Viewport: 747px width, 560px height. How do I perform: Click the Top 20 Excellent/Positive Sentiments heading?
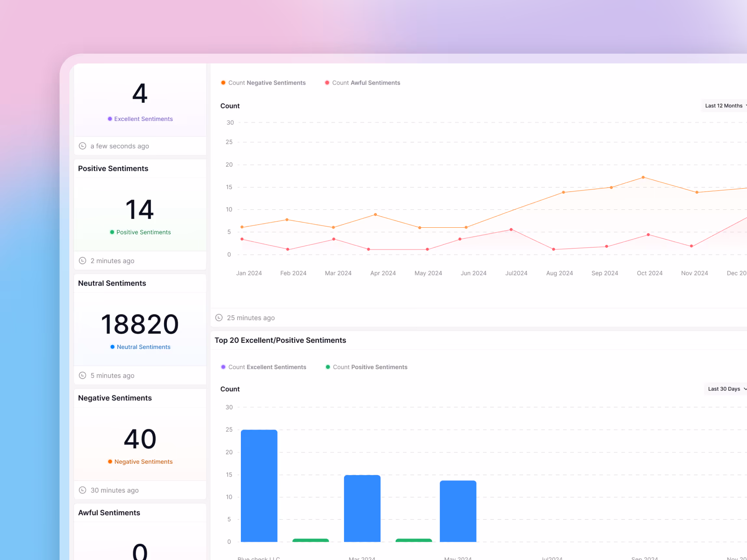pos(280,340)
